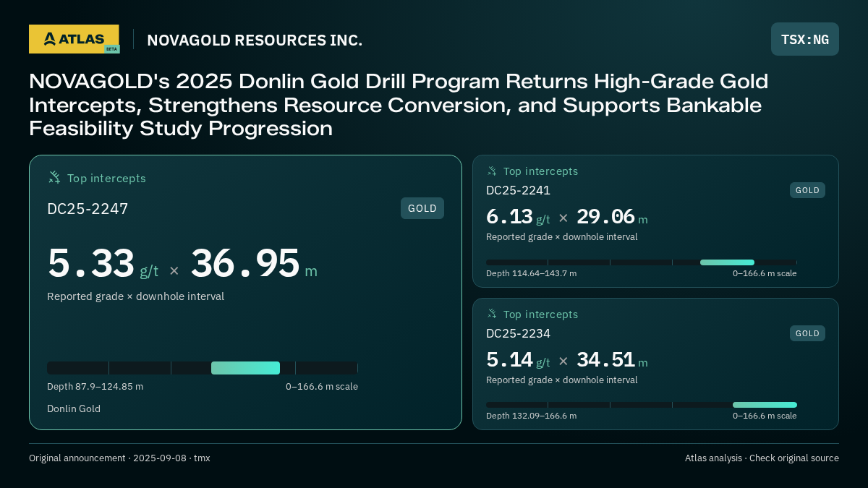The height and width of the screenshot is (488, 868).
Task: Click the 'Top intercepts' label on the DC25-2241 card
Action: 540,171
